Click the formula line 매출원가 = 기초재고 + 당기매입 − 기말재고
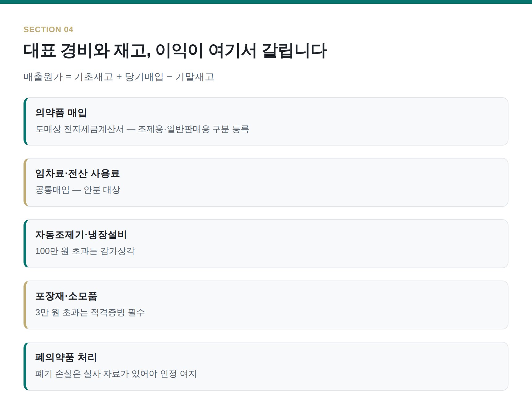Image resolution: width=532 pixels, height=418 pixels. click(119, 77)
